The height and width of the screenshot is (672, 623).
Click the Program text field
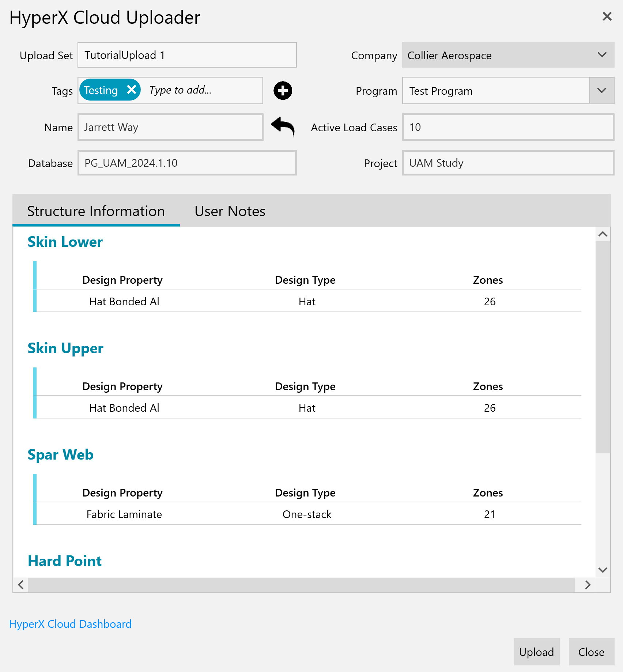pos(496,91)
